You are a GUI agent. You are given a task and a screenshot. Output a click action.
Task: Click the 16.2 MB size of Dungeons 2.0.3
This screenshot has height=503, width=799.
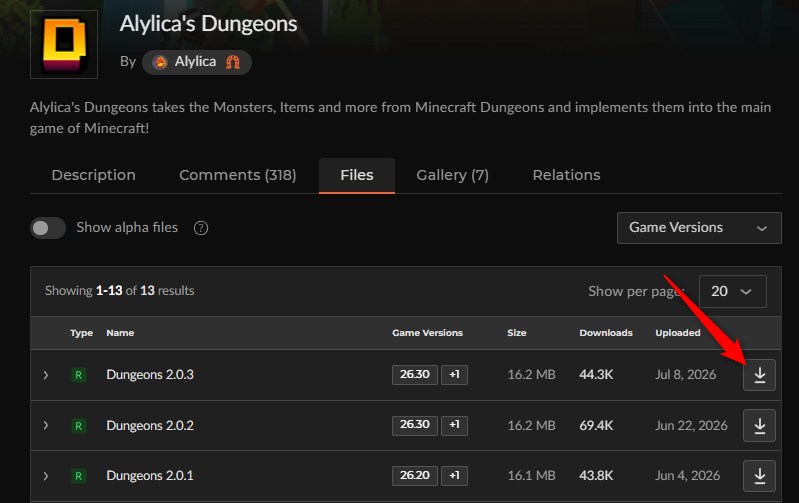[531, 375]
